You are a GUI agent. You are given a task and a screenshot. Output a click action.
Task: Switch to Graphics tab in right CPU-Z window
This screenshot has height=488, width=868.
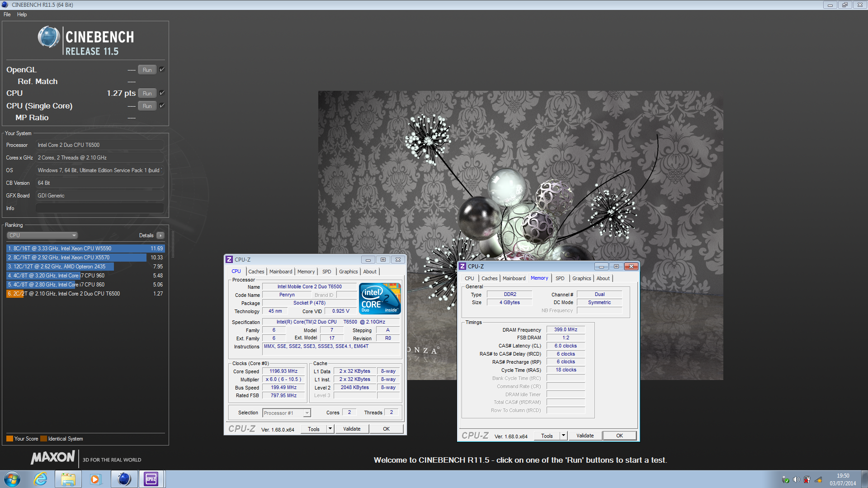click(x=582, y=278)
